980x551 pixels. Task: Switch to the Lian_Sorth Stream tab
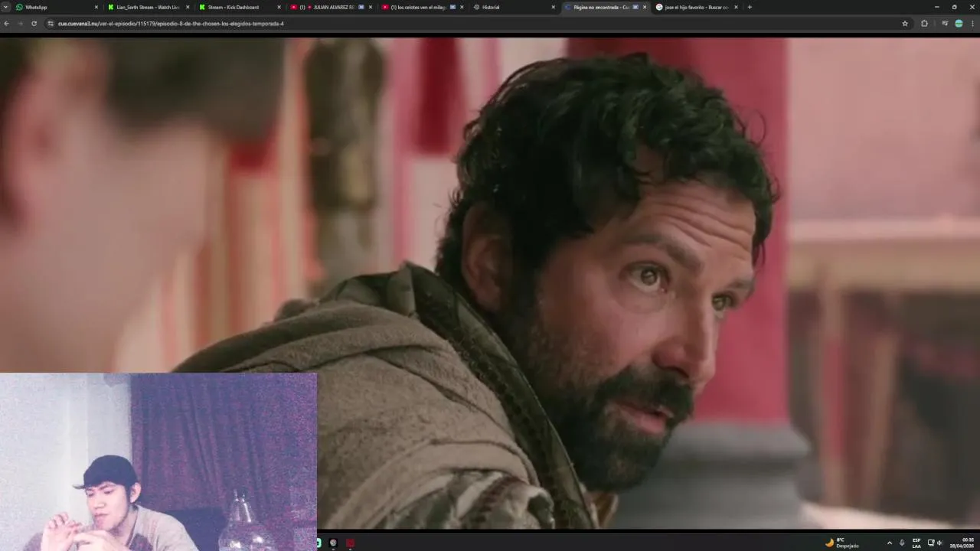click(147, 7)
